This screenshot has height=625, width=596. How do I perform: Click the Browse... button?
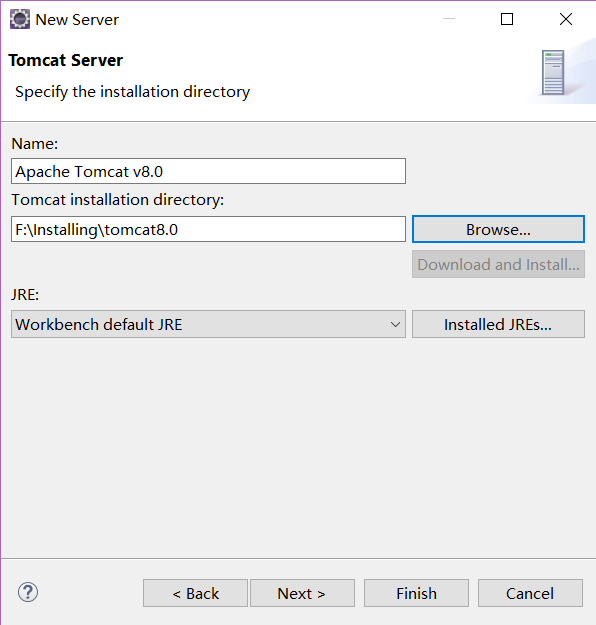click(498, 229)
